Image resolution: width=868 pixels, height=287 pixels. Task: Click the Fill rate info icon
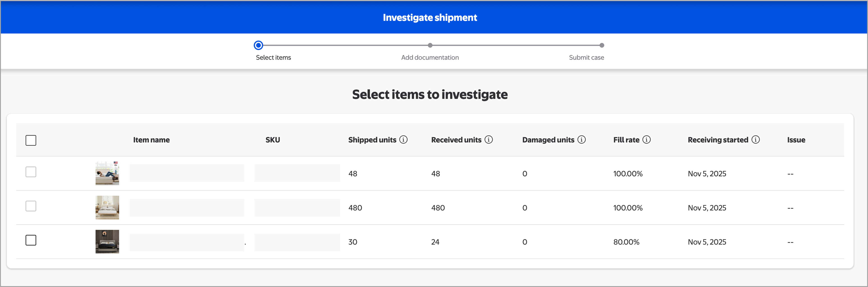pos(646,140)
